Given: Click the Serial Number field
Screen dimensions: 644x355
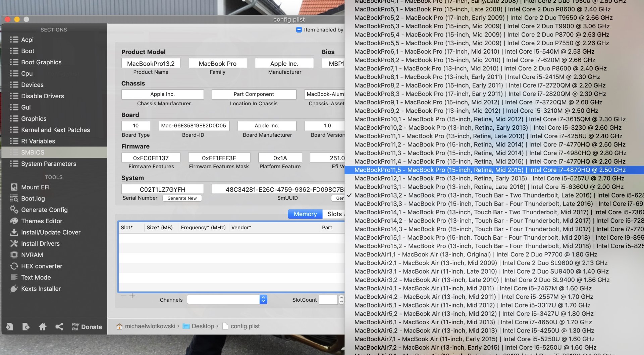Looking at the screenshot, I should tap(163, 189).
